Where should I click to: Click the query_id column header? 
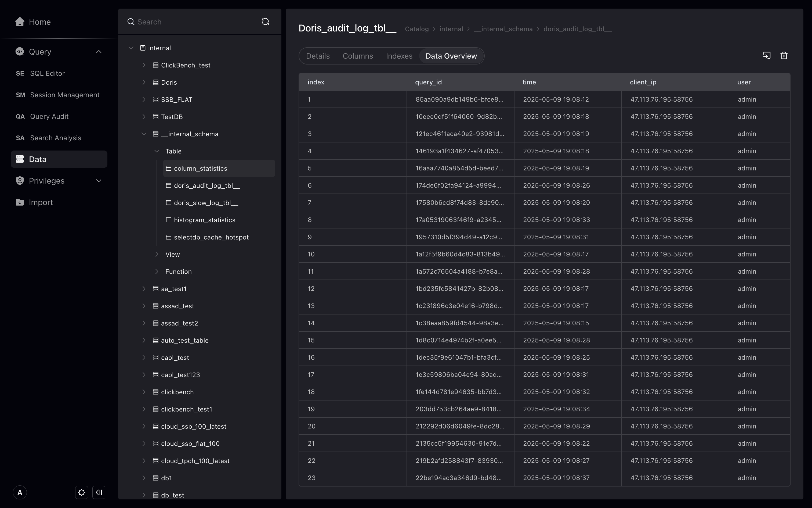point(428,82)
